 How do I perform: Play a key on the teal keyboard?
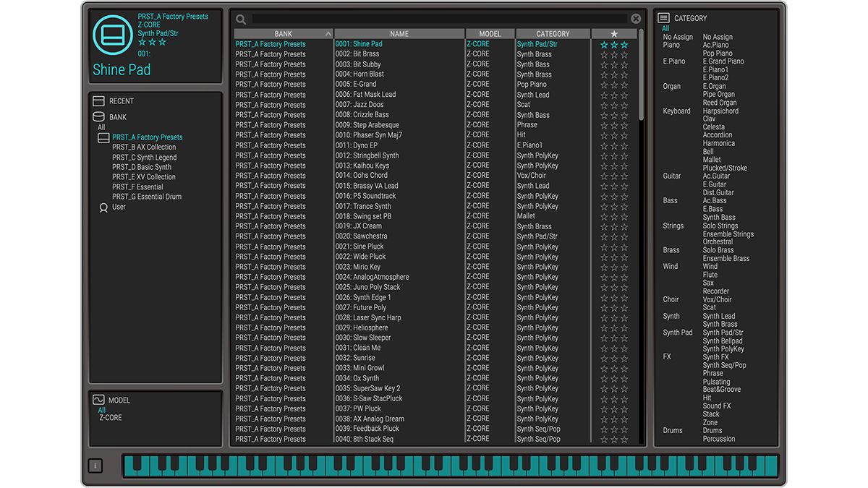click(x=451, y=466)
